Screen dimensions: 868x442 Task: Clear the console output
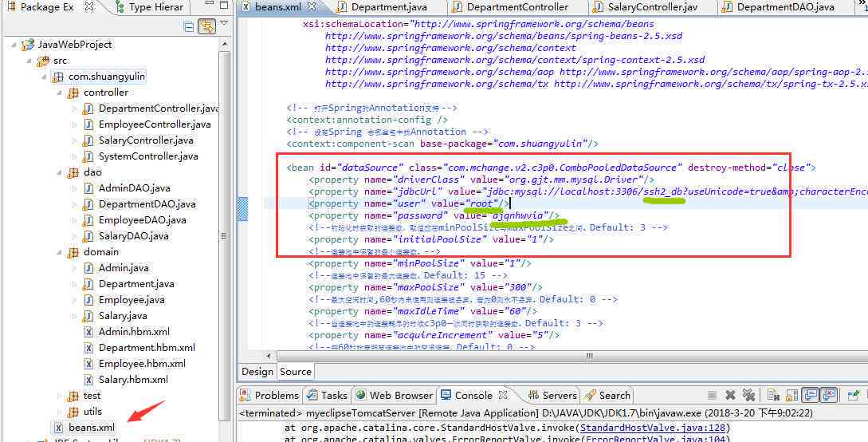pos(773,395)
